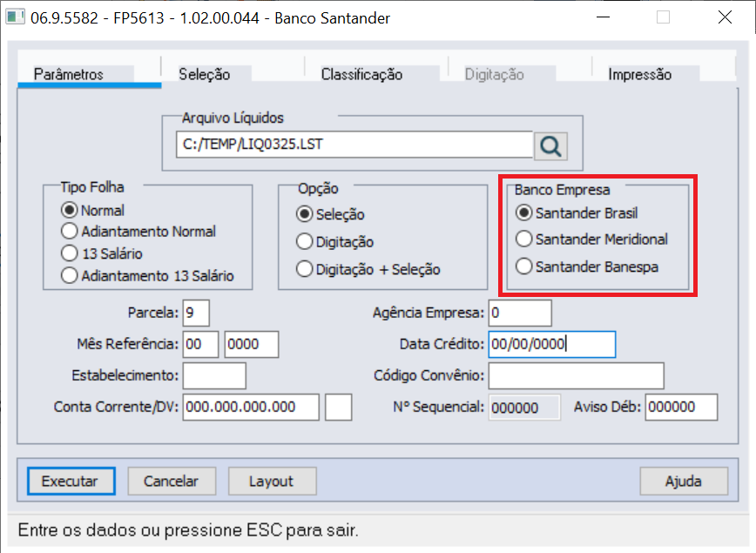Viewport: 756px width, 553px height.
Task: Click the status text 'Entre os dados ou pressione ESC'
Action: [150, 529]
